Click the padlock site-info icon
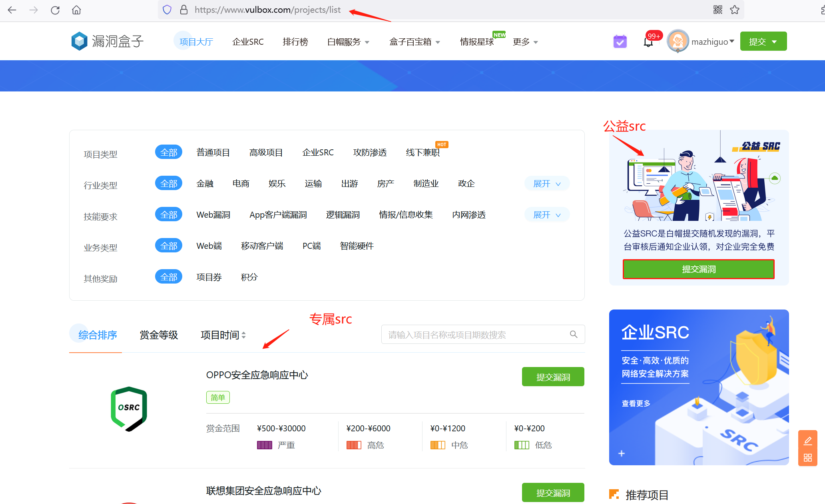Viewport: 825px width, 504px height. pos(184,10)
